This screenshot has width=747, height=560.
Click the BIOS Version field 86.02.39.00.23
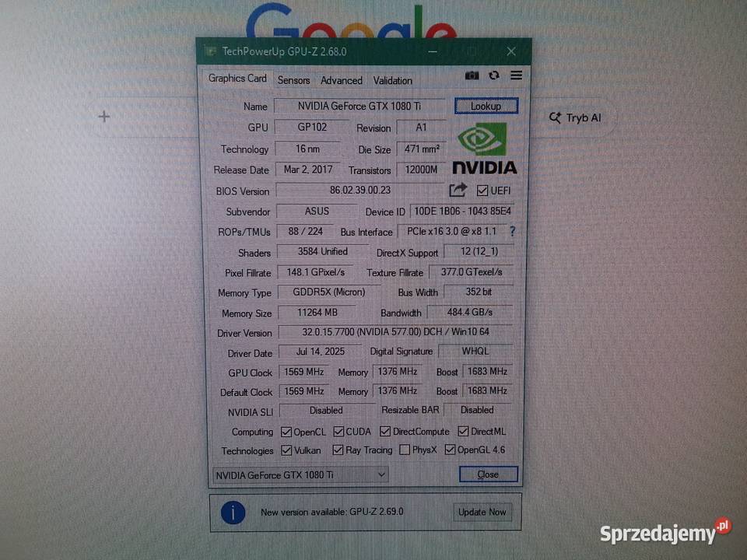(360, 191)
